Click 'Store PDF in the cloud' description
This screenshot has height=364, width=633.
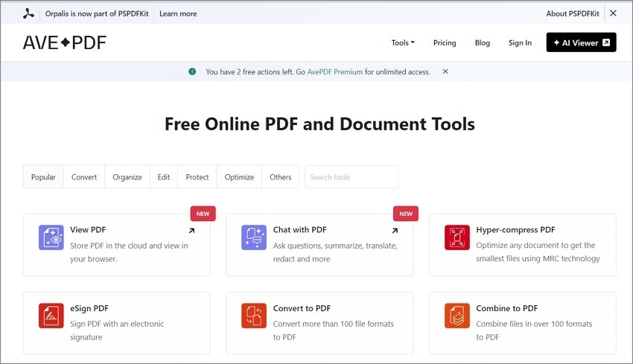tap(129, 252)
